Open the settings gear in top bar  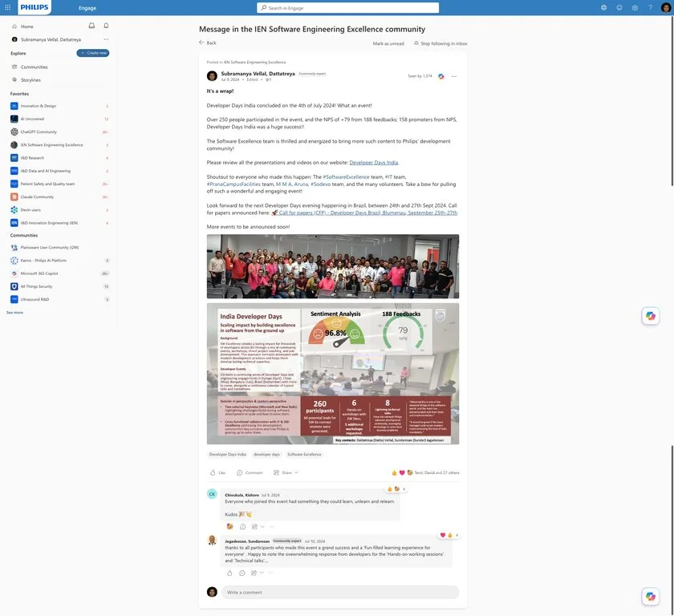[635, 7]
